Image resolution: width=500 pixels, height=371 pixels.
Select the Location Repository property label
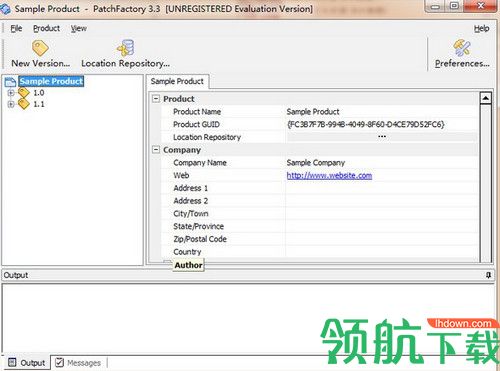pos(207,137)
